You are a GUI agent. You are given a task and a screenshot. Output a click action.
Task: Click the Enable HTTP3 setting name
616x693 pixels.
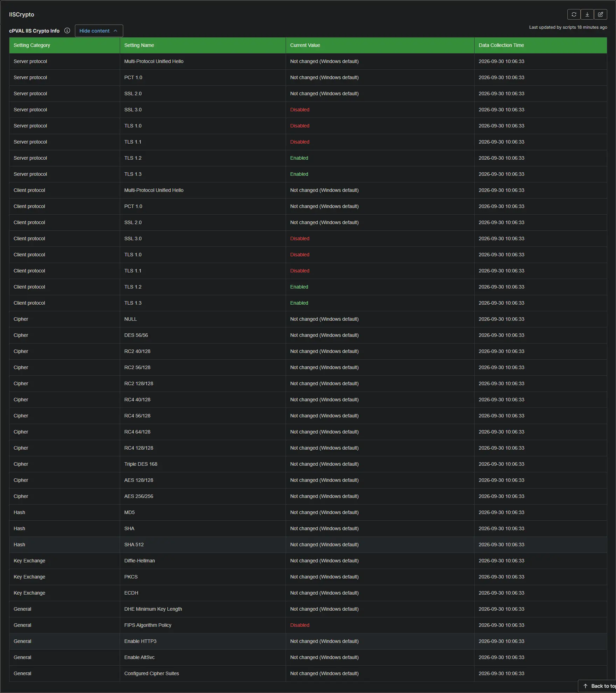coord(140,641)
